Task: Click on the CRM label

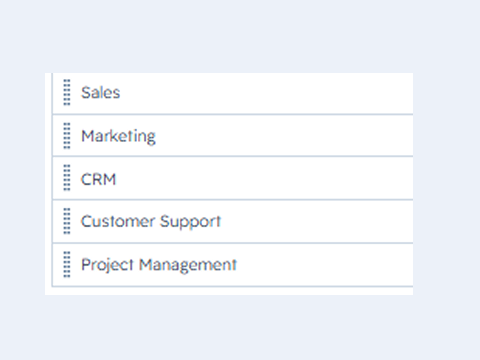Action: point(98,179)
